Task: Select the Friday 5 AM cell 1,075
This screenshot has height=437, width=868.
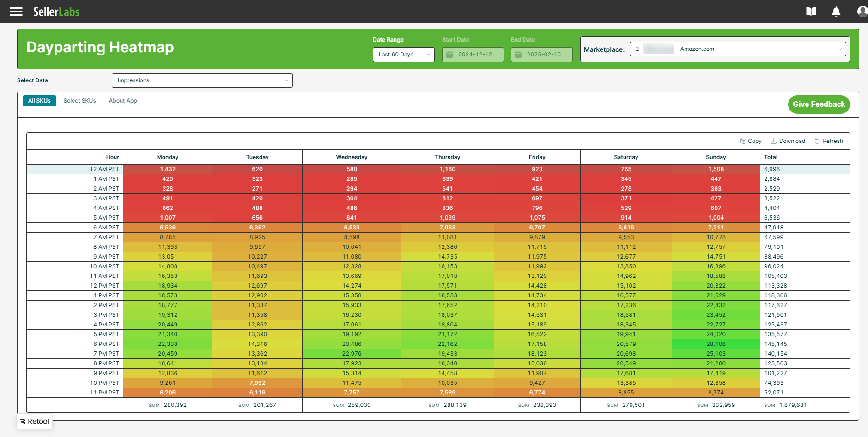Action: (x=537, y=218)
